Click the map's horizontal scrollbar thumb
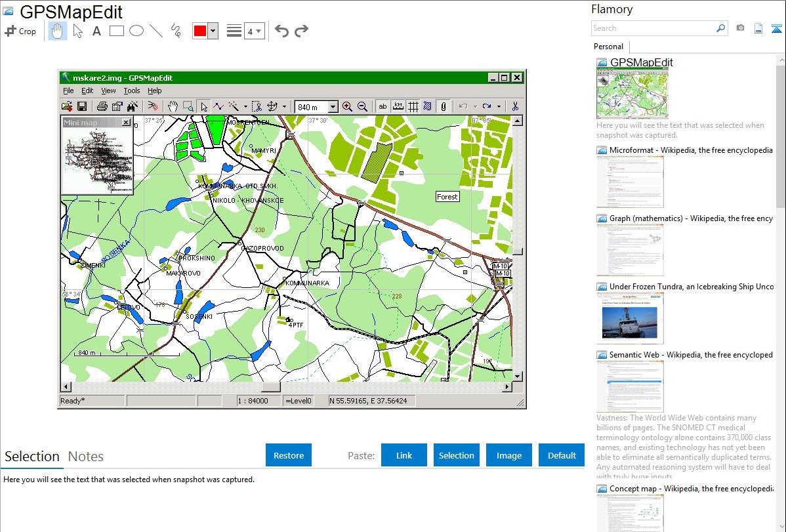 (271, 386)
